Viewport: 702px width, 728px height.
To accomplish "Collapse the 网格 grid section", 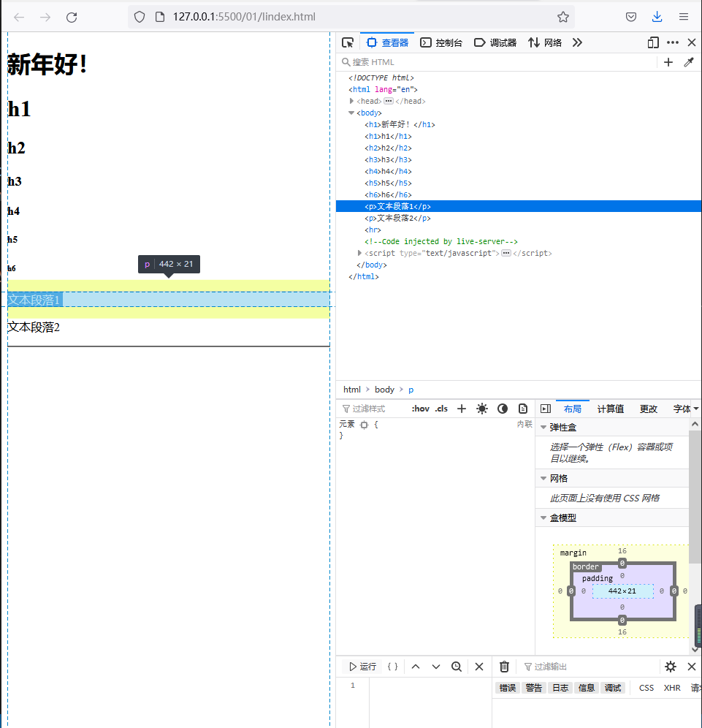I will (543, 478).
